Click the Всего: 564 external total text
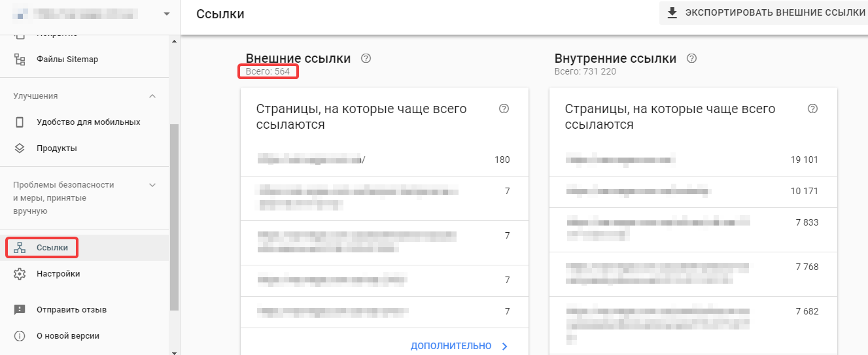868x355 pixels. (268, 71)
